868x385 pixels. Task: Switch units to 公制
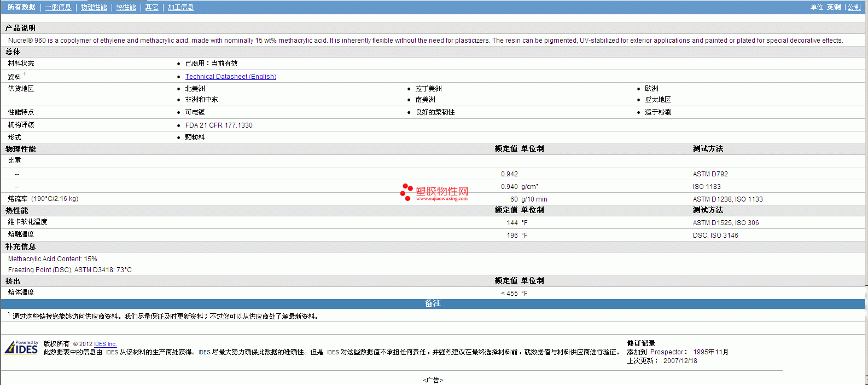tap(854, 7)
